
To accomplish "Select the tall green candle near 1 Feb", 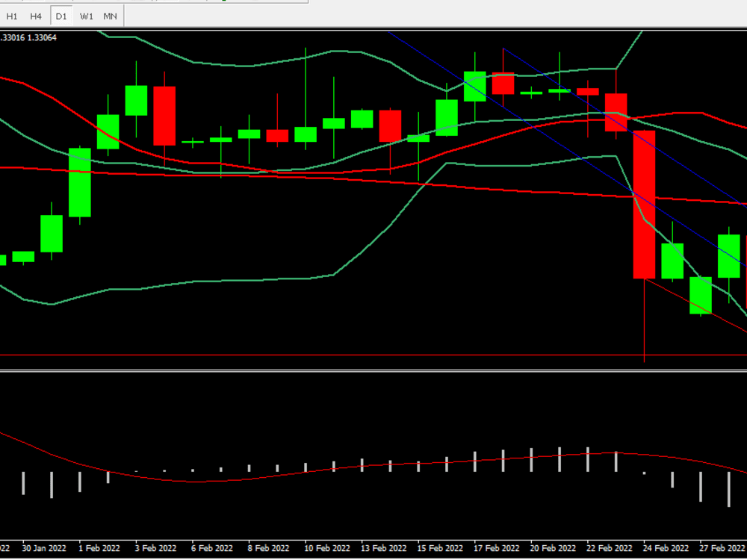I will click(x=80, y=182).
